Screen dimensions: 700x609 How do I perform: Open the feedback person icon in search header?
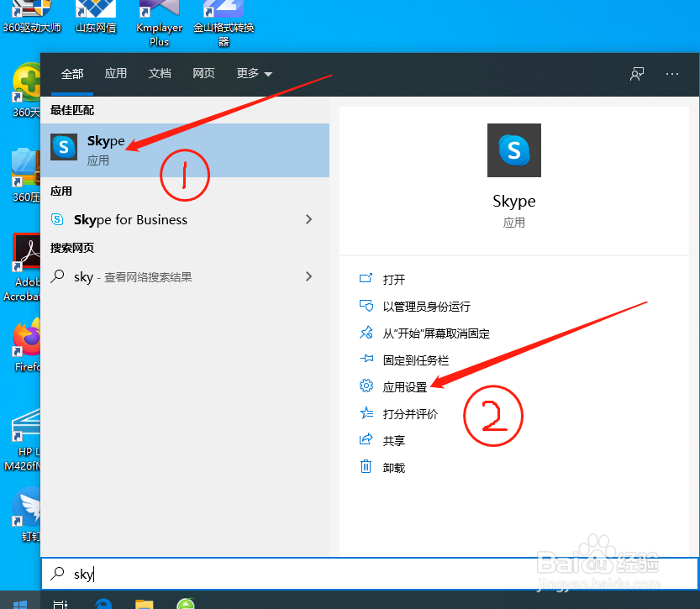tap(637, 74)
